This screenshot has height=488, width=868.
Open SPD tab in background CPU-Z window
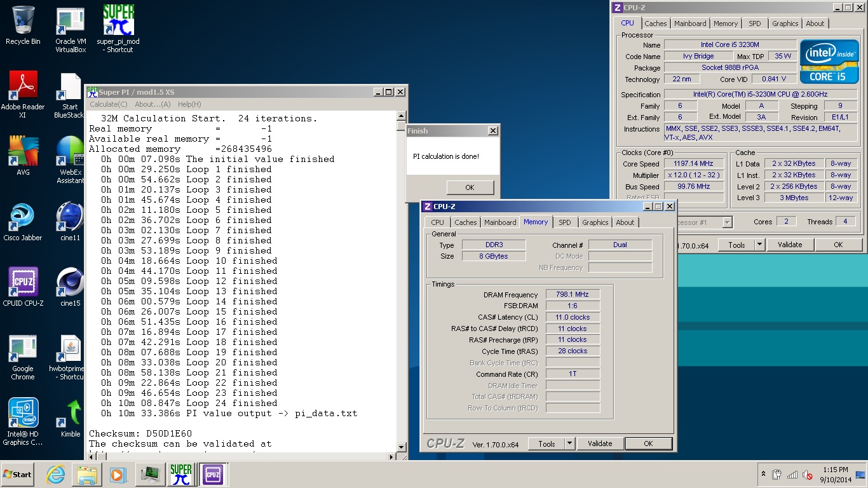(x=755, y=24)
